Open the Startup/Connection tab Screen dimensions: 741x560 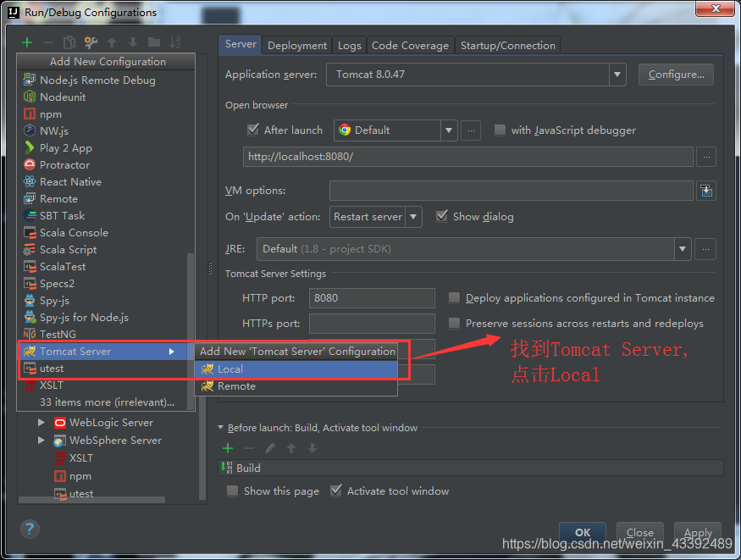(508, 46)
